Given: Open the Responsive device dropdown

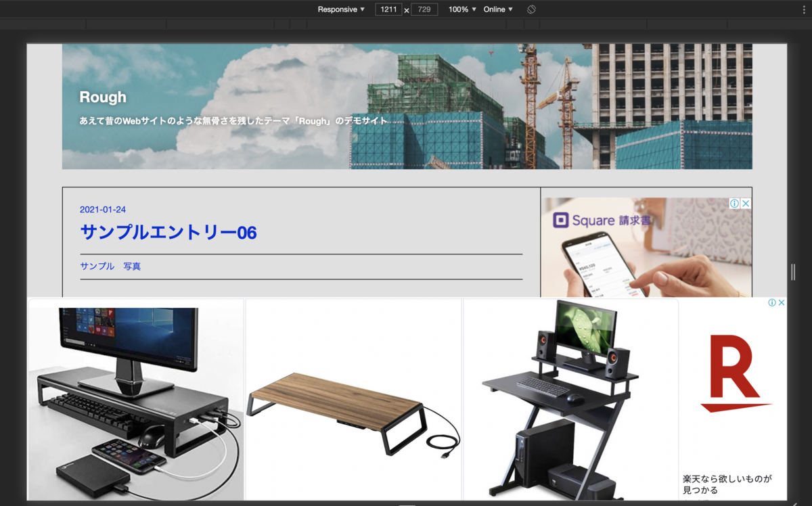Looking at the screenshot, I should click(x=341, y=9).
